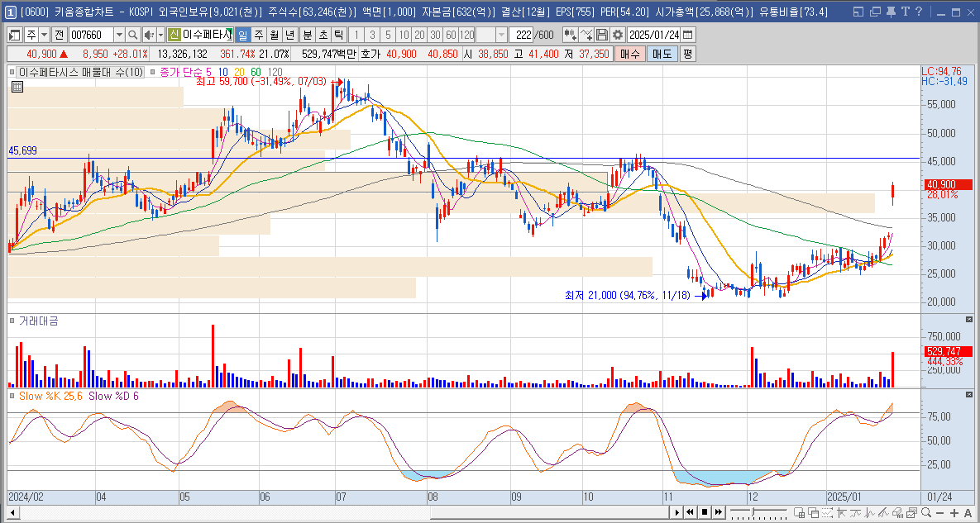The height and width of the screenshot is (523, 980).
Task: Pin the window with pushpin icon
Action: [890, 12]
